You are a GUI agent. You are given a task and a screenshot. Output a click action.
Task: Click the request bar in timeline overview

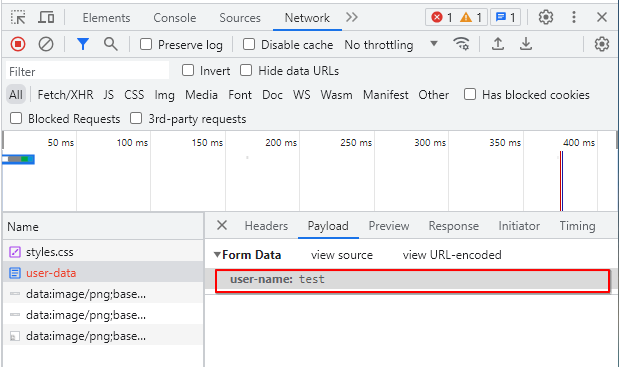(19, 159)
